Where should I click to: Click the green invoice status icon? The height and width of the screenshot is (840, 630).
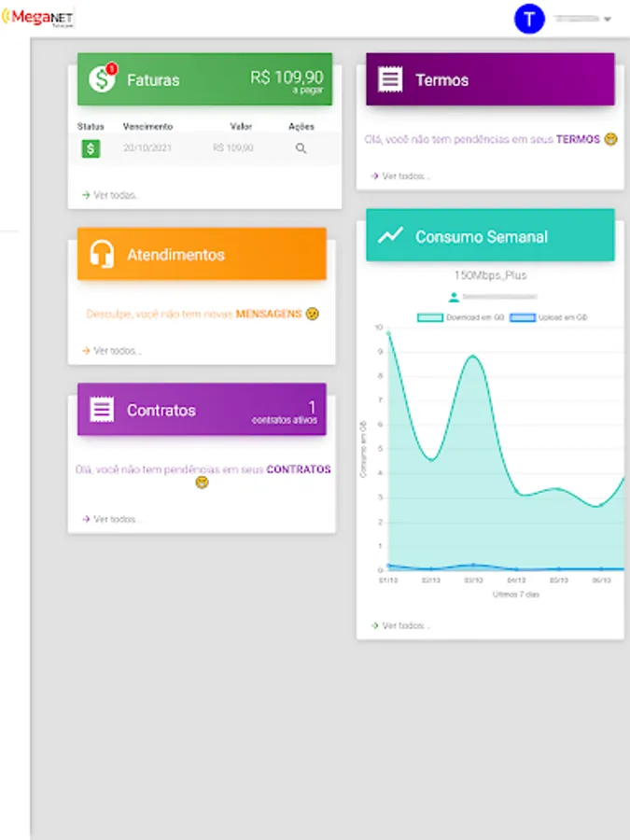coord(91,148)
